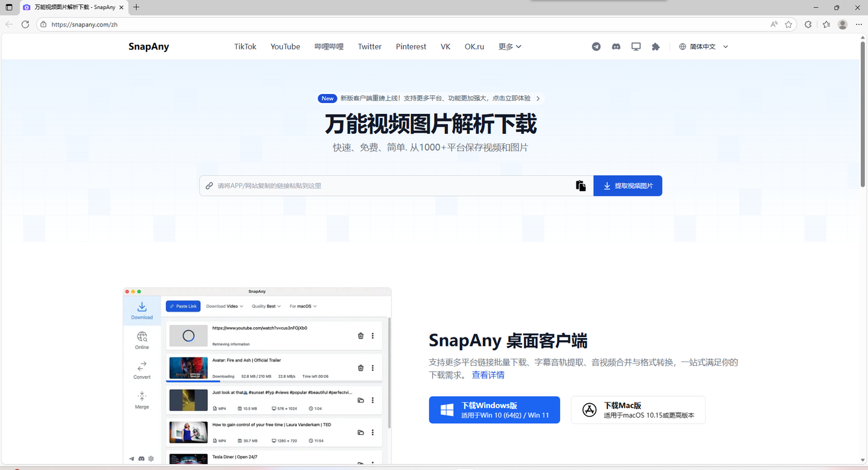Go to the TikTok downloader page
Viewport: 868px width, 470px height.
245,46
